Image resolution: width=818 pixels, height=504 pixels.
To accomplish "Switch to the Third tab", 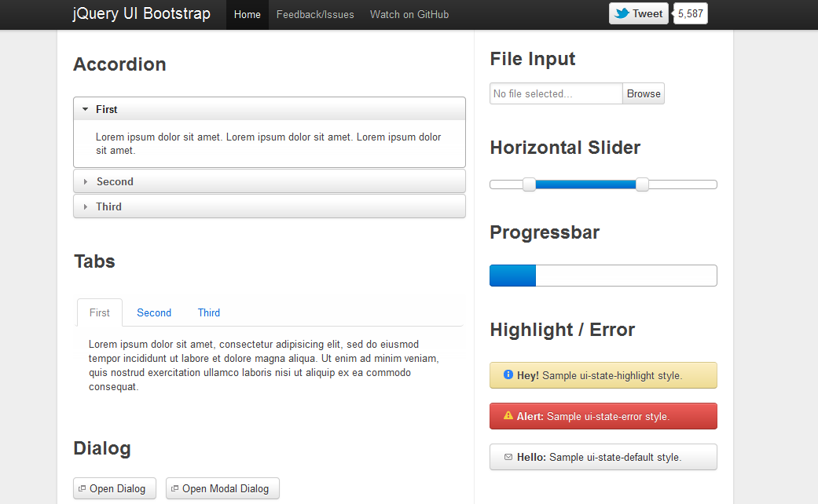I will pyautogui.click(x=209, y=312).
